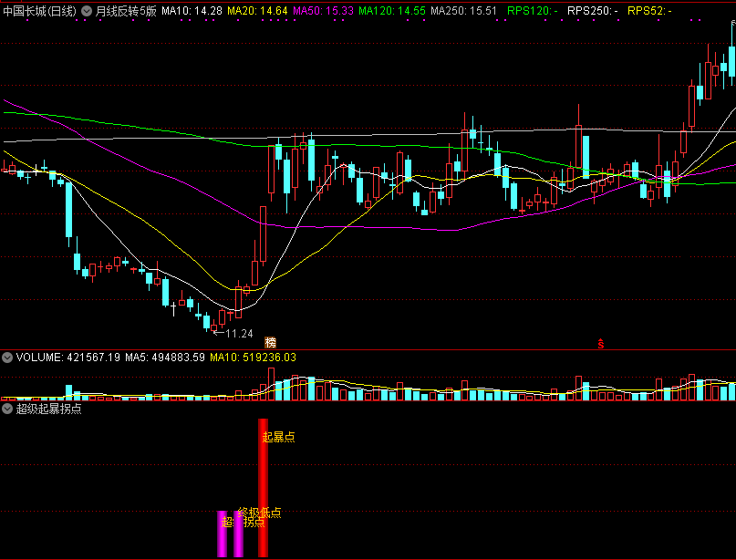Select the VOLUME: 421567.19 readout
The image size is (736, 560).
pyautogui.click(x=68, y=358)
